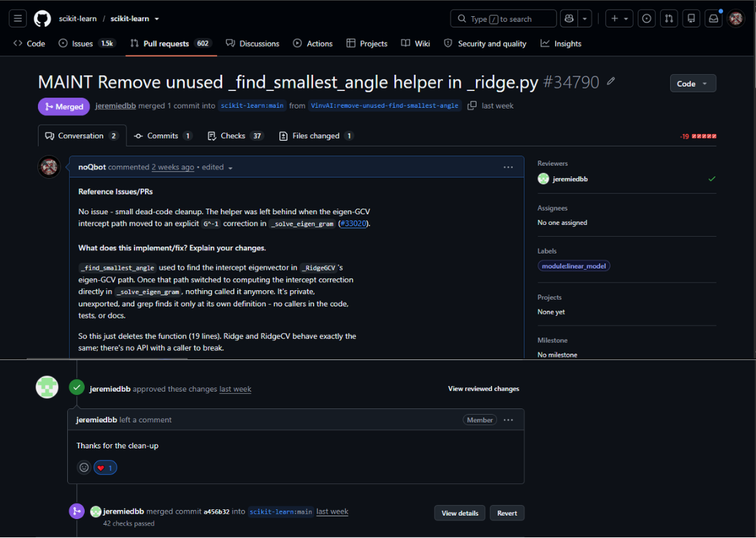The height and width of the screenshot is (538, 756).
Task: Open the VinvAI:remove-unused-find-smallest-angle branch link
Action: coord(384,106)
